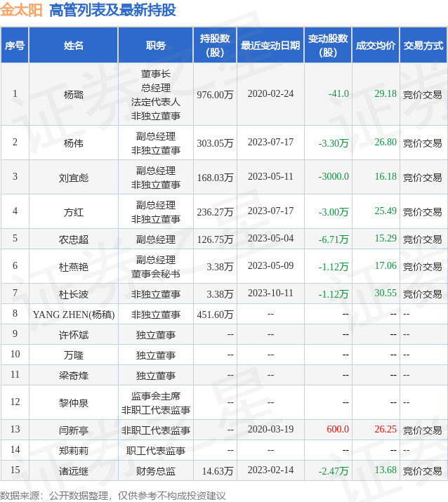Click the date 2020-02-24
Viewport: 448px width, 502px height.
pos(270,94)
